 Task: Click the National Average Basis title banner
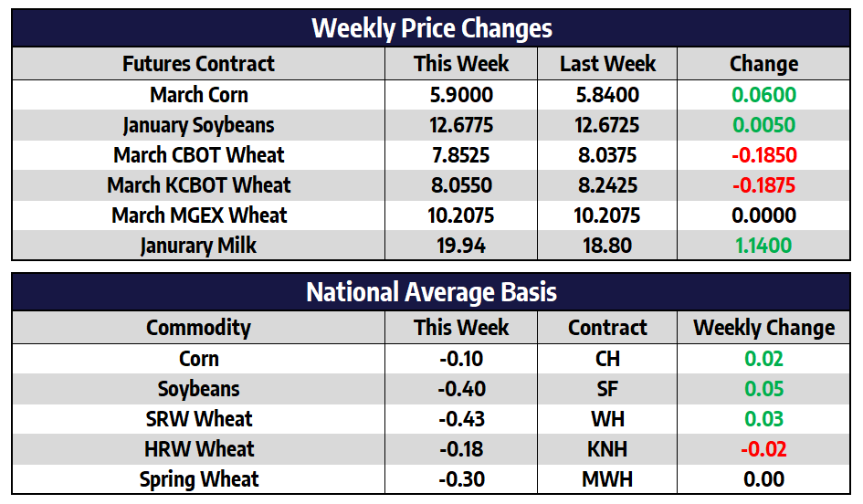(431, 292)
